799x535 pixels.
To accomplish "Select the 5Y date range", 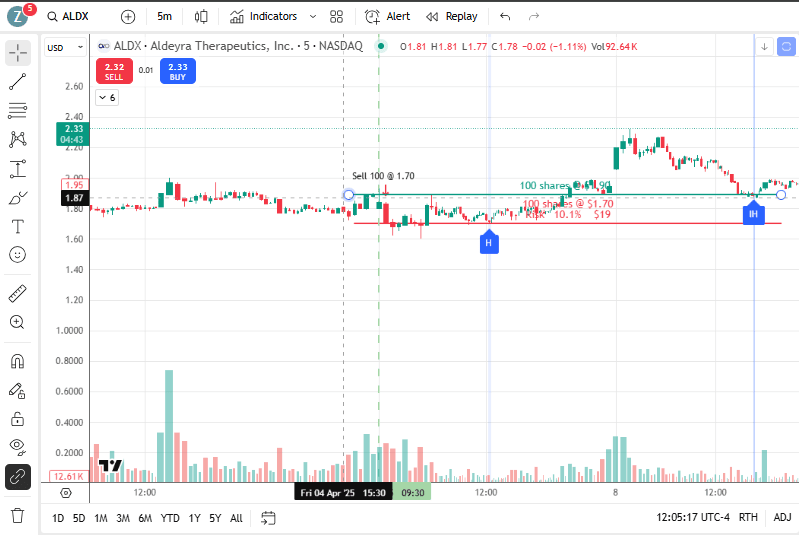I will 215,518.
